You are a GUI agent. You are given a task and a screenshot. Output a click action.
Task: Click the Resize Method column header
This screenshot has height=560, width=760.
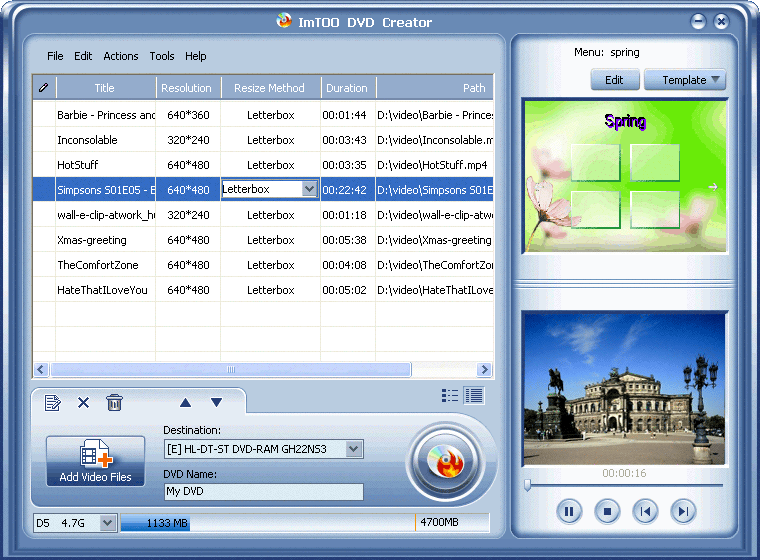(x=270, y=88)
